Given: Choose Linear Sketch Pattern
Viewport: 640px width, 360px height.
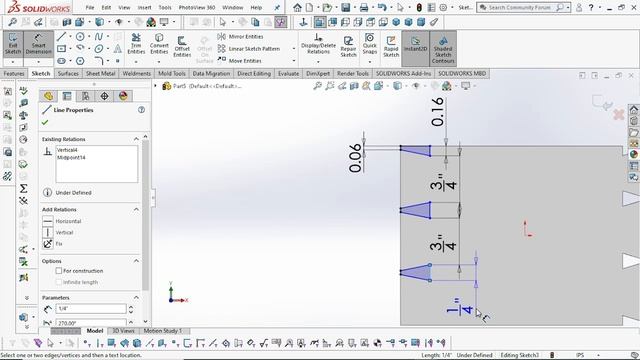Looking at the screenshot, I should (249, 49).
